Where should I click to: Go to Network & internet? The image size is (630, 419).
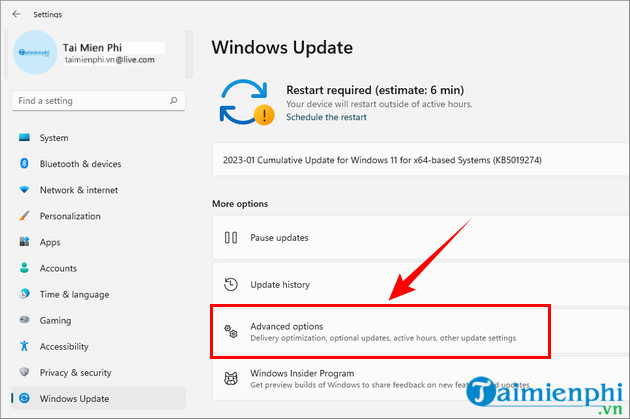tap(98, 190)
